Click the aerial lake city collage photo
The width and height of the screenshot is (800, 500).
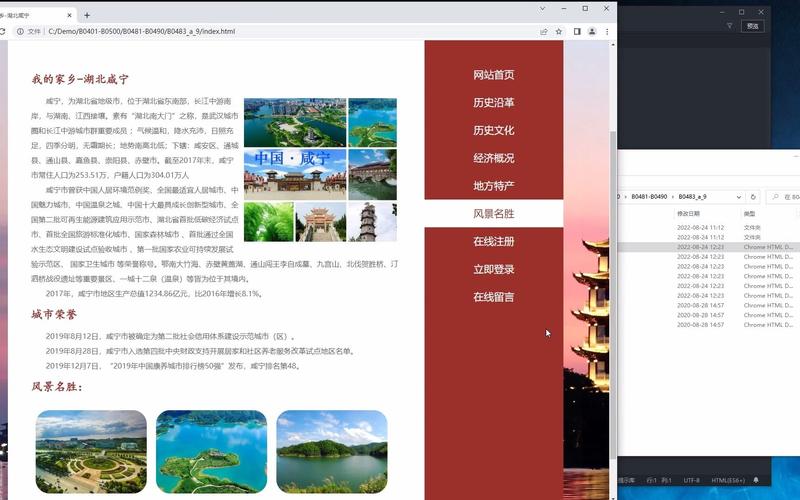pos(295,122)
